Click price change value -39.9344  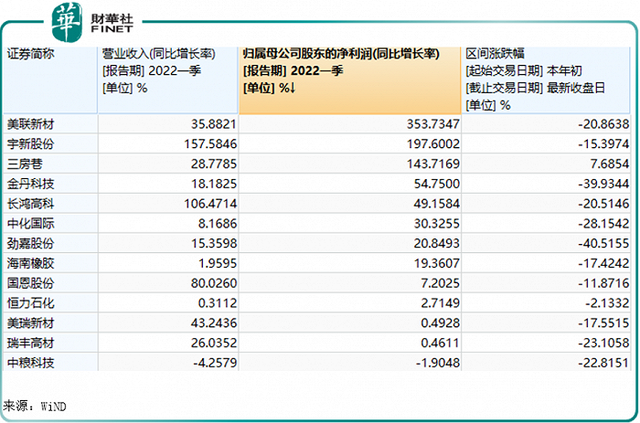tap(604, 184)
